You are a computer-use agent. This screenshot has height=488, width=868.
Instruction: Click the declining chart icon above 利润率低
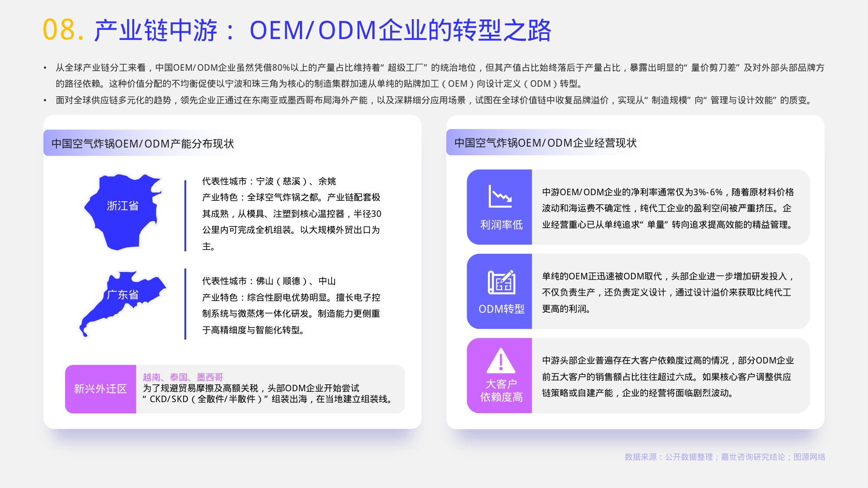(x=500, y=197)
